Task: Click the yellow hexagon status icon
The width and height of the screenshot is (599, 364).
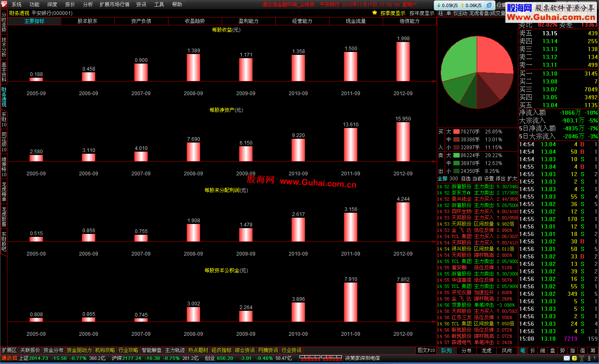Action: [574, 358]
